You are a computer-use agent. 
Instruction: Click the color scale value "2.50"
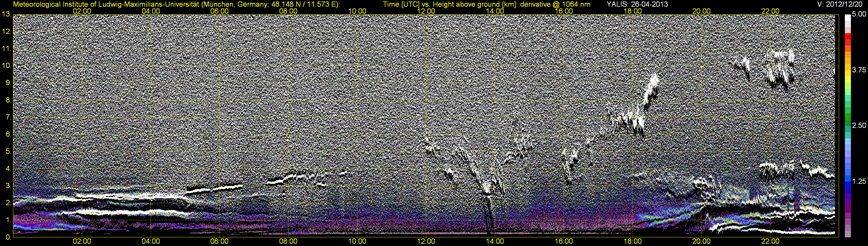(859, 126)
